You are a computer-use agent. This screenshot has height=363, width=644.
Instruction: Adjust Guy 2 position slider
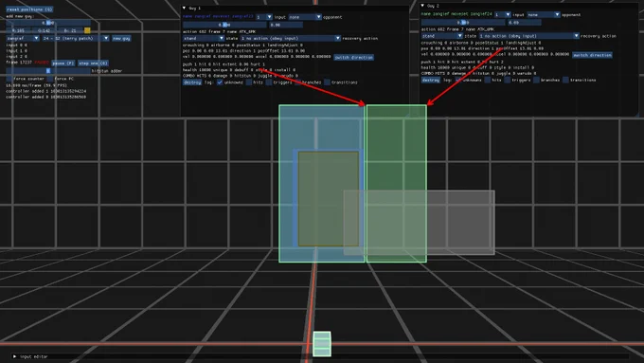click(463, 22)
